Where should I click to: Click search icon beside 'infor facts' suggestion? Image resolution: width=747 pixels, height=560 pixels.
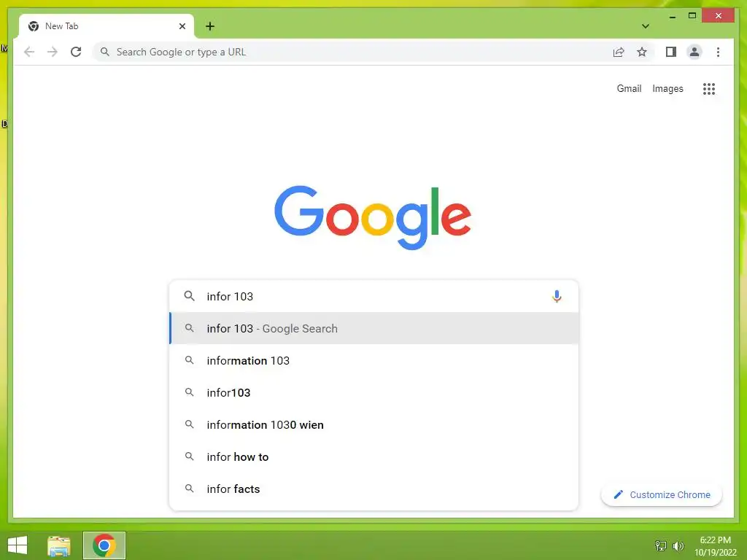(x=189, y=489)
